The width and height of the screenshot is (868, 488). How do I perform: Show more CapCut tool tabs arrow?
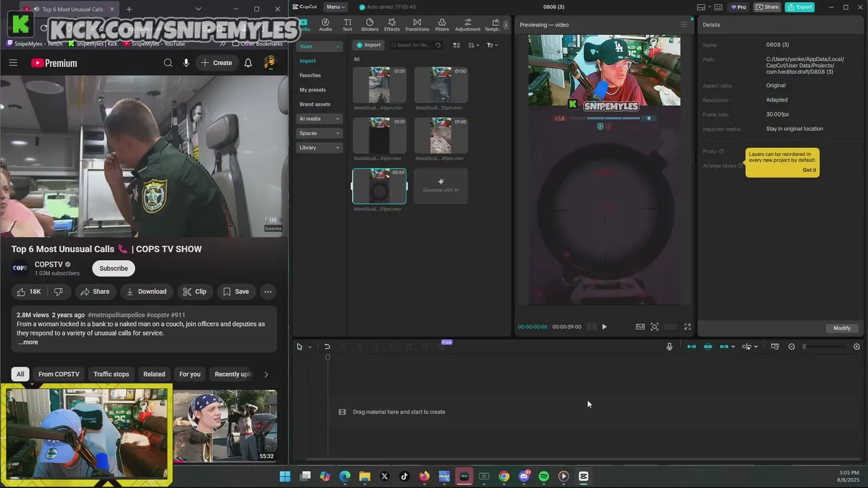tap(506, 25)
